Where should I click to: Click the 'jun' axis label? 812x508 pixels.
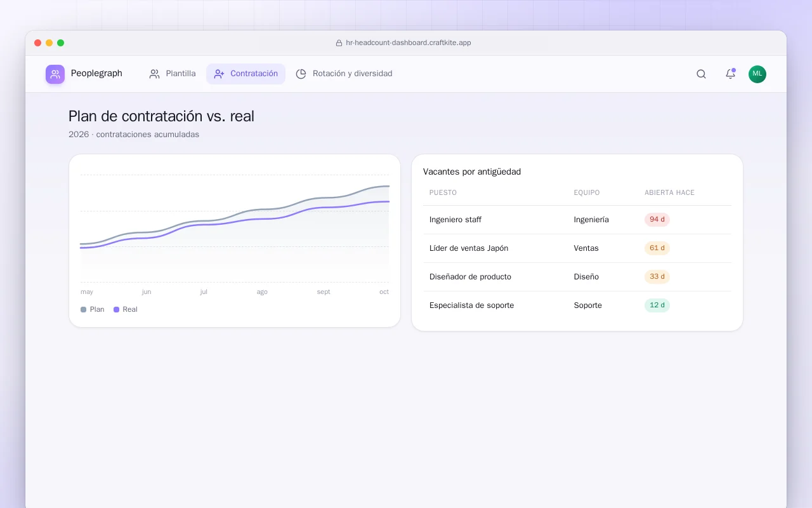(x=147, y=292)
